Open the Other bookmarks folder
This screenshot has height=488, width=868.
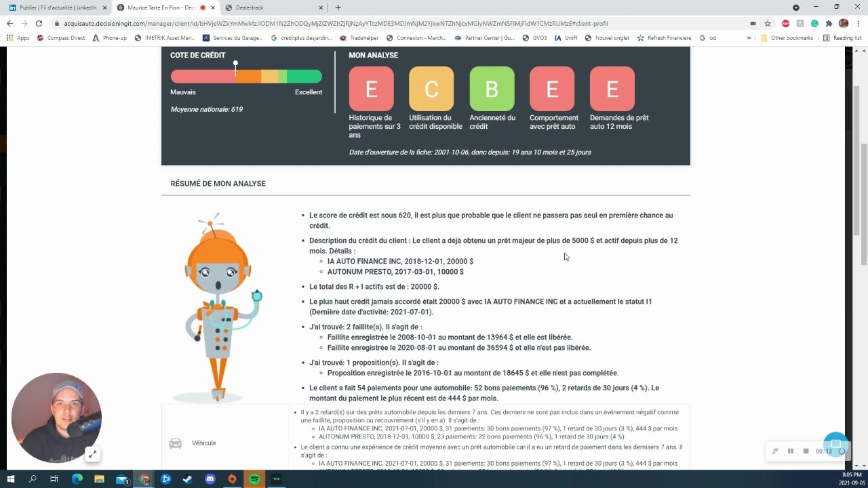787,38
